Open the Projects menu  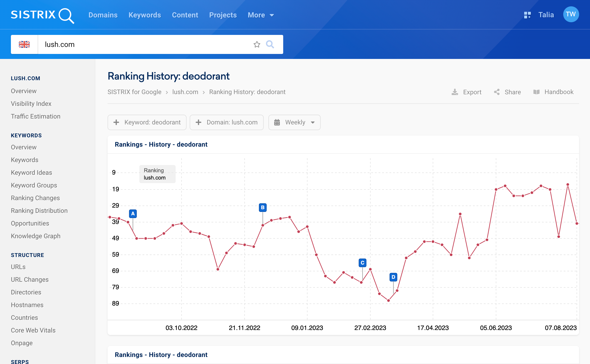[223, 15]
